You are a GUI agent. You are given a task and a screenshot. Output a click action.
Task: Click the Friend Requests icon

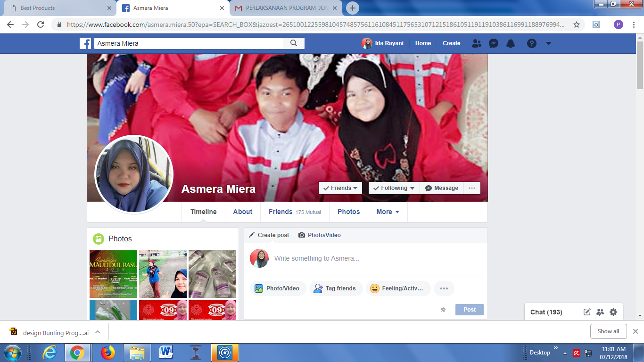click(x=477, y=43)
